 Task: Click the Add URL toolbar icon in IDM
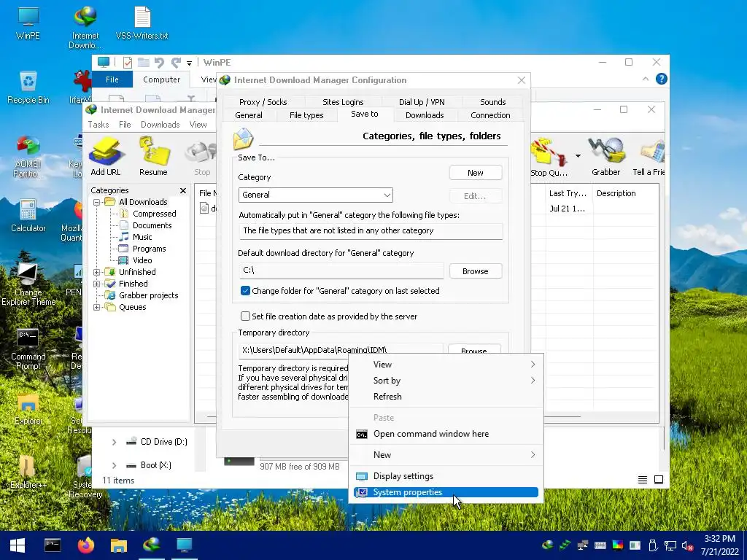tap(106, 156)
